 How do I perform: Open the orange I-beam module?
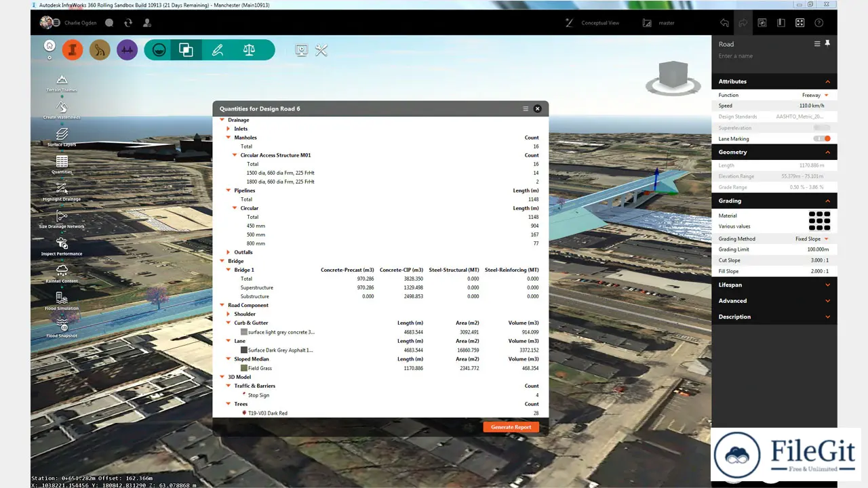click(x=73, y=49)
